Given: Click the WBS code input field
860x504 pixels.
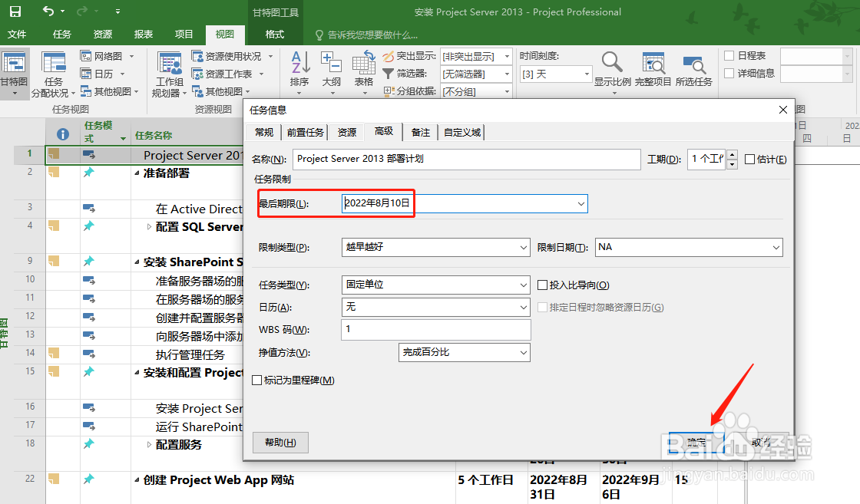Looking at the screenshot, I should [436, 329].
